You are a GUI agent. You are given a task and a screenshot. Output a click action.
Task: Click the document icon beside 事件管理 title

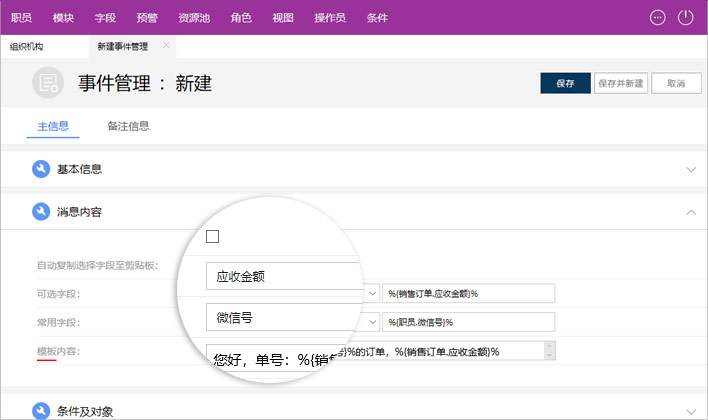pyautogui.click(x=47, y=83)
